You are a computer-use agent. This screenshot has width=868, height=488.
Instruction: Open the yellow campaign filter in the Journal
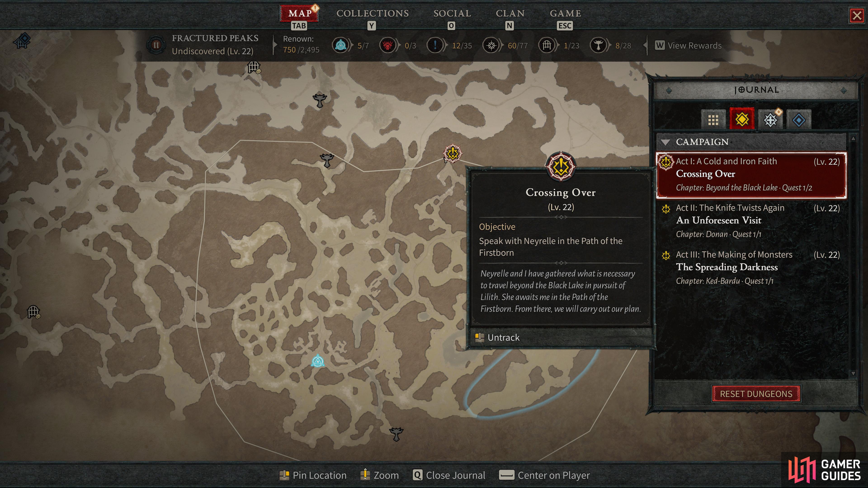tap(742, 119)
